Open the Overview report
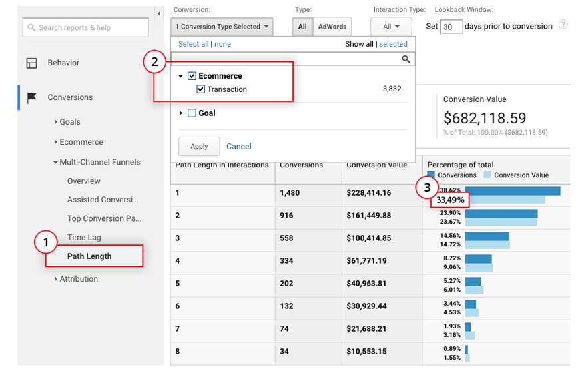 point(84,181)
